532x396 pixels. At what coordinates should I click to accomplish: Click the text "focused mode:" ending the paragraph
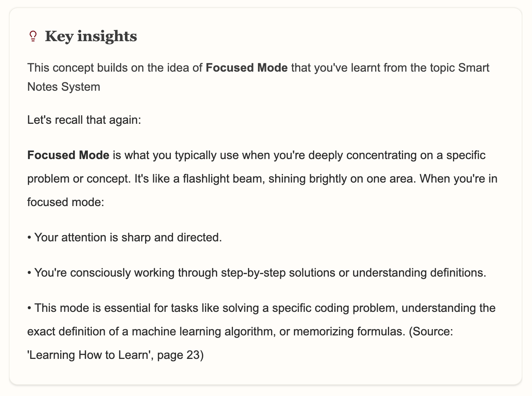point(66,202)
